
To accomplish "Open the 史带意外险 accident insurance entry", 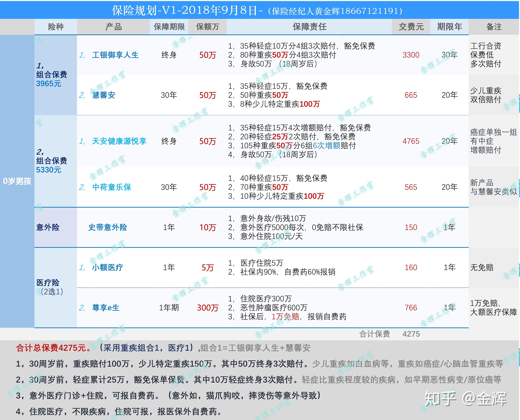I will pos(108,227).
